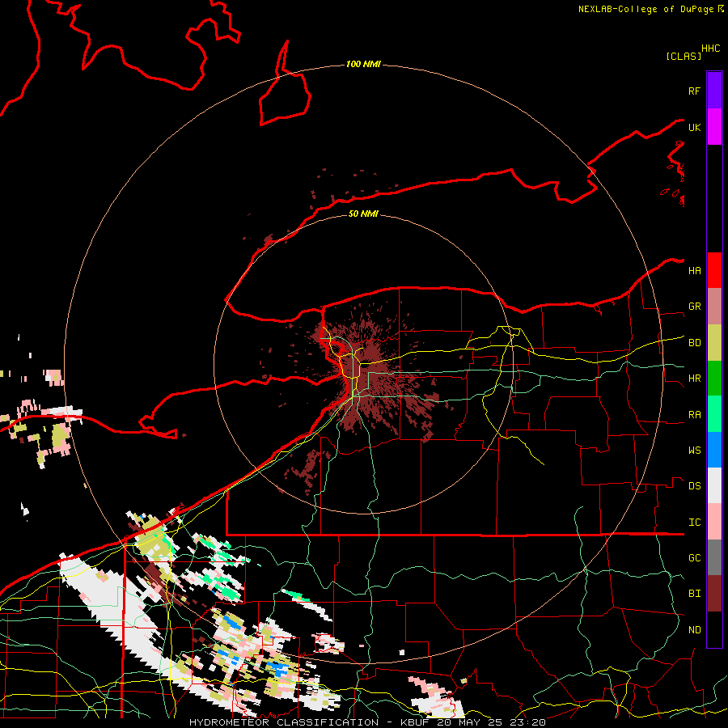Click the WS blue legend swatch
Image resolution: width=728 pixels, height=728 pixels.
714,450
